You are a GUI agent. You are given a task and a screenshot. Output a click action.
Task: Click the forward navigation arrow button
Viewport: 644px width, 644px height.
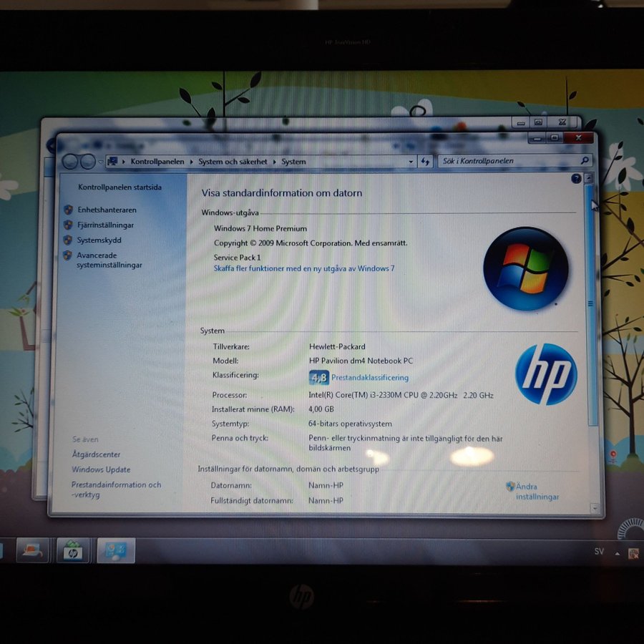click(x=87, y=162)
